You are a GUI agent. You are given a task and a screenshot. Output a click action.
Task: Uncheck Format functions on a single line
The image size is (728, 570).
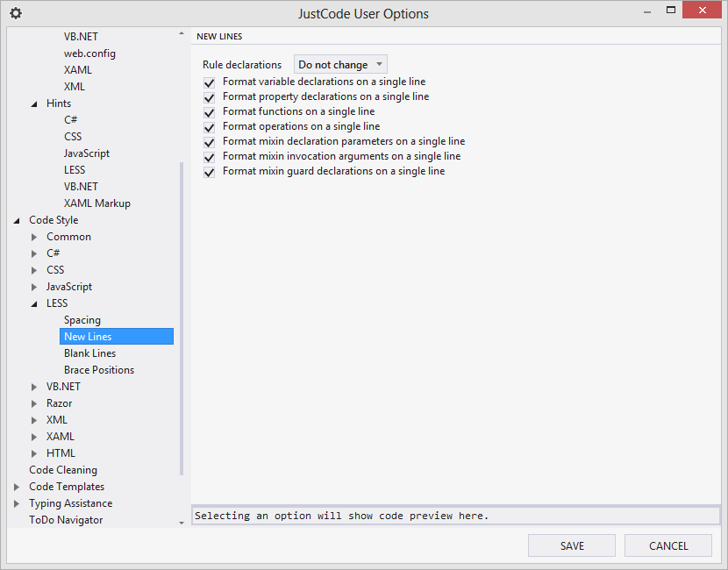[209, 112]
